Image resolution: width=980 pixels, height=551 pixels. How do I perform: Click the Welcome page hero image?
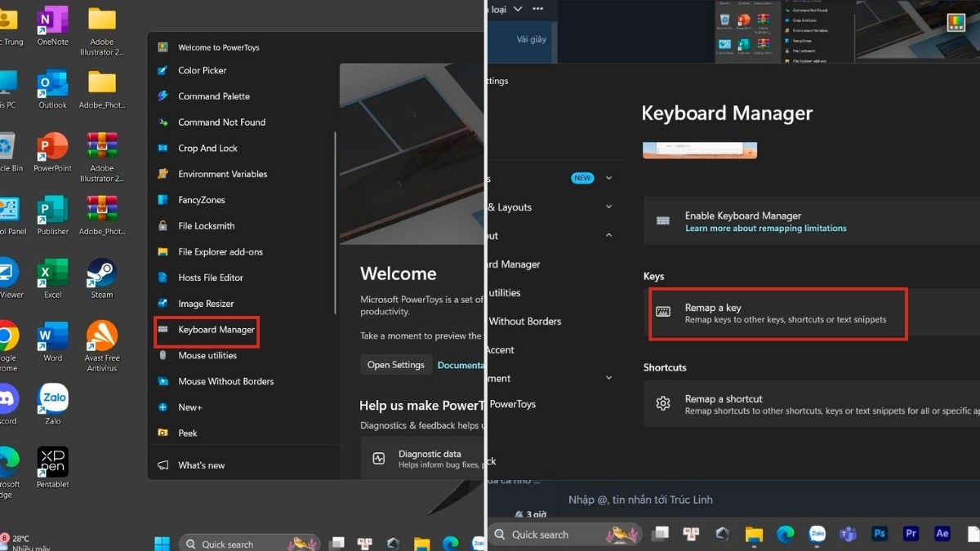[412, 154]
